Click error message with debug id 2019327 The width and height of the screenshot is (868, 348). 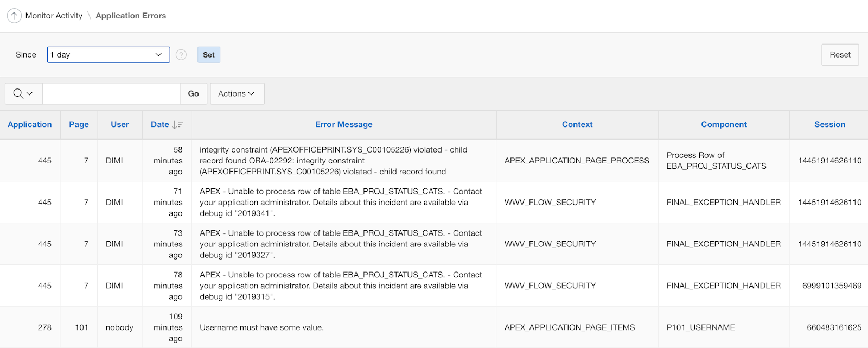tap(341, 244)
